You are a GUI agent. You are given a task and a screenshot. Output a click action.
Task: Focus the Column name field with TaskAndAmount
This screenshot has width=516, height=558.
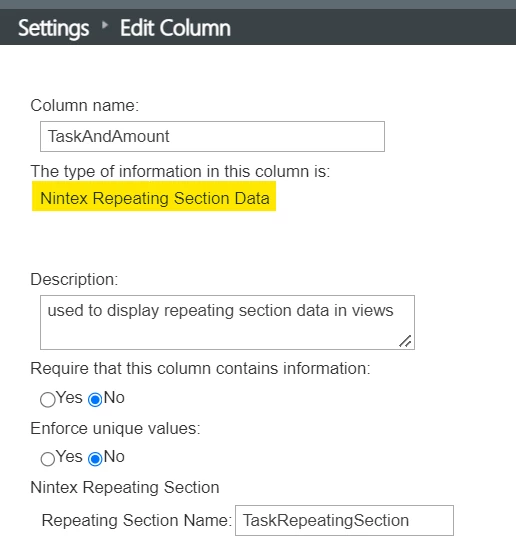pos(212,136)
